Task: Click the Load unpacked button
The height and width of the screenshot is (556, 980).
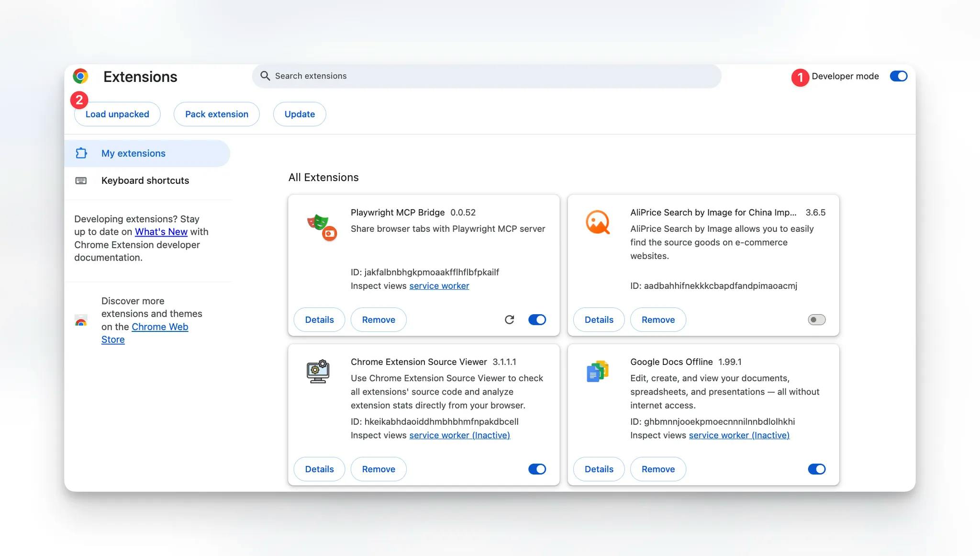Action: [117, 114]
